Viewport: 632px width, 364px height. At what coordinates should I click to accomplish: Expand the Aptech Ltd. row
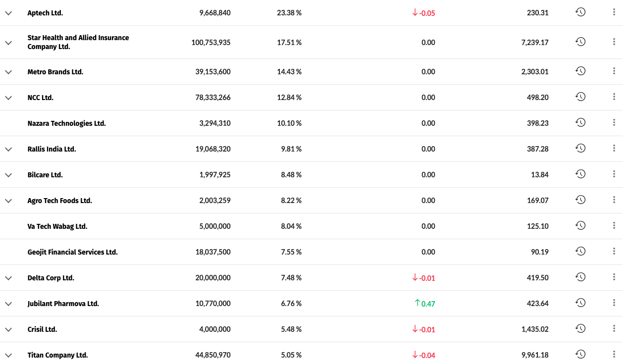tap(8, 13)
